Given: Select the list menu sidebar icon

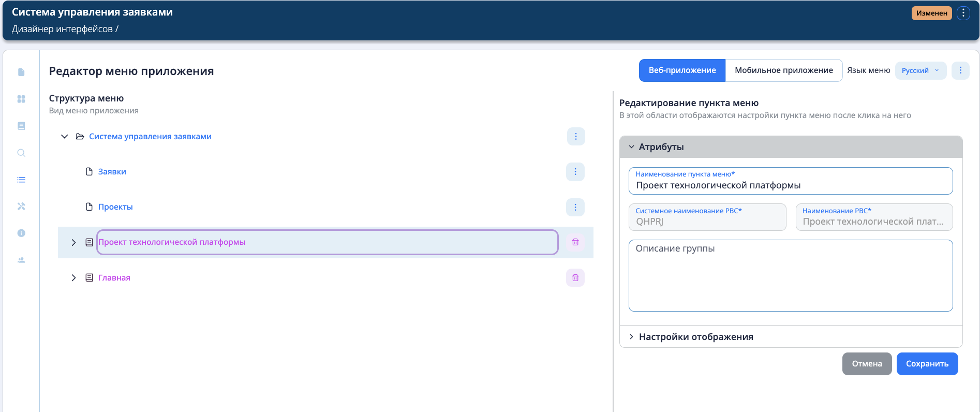Looking at the screenshot, I should tap(21, 180).
